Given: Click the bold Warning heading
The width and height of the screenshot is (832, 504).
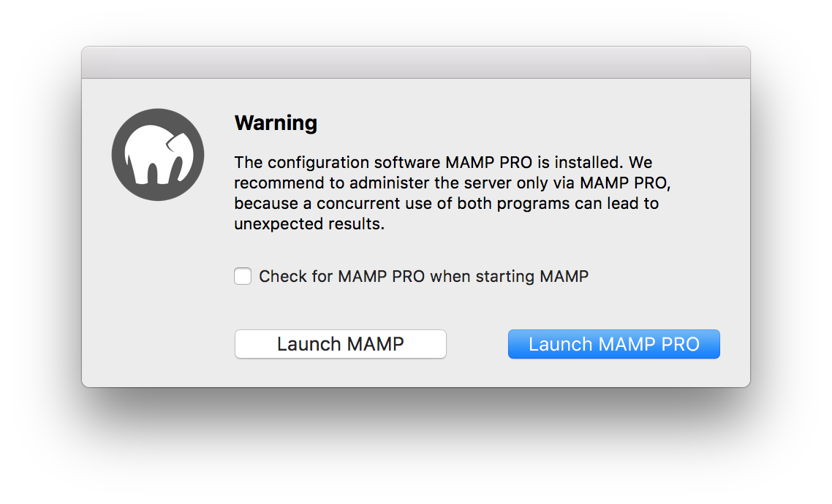Looking at the screenshot, I should click(276, 123).
